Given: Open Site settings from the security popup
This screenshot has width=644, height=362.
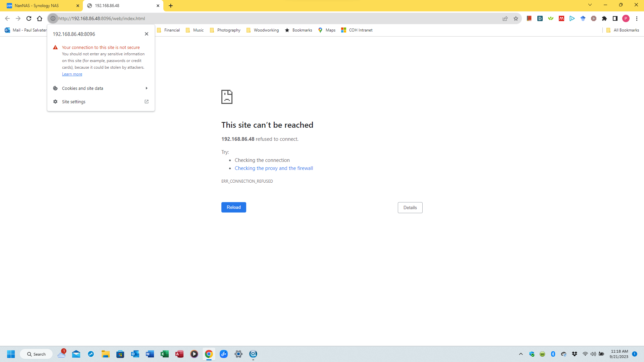Looking at the screenshot, I should (73, 101).
